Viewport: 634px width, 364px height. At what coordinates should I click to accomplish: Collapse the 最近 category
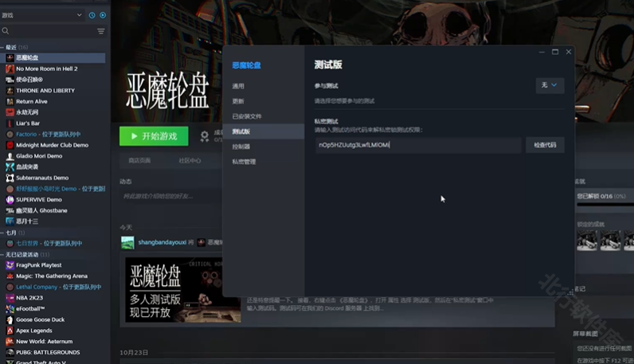pyautogui.click(x=2, y=47)
